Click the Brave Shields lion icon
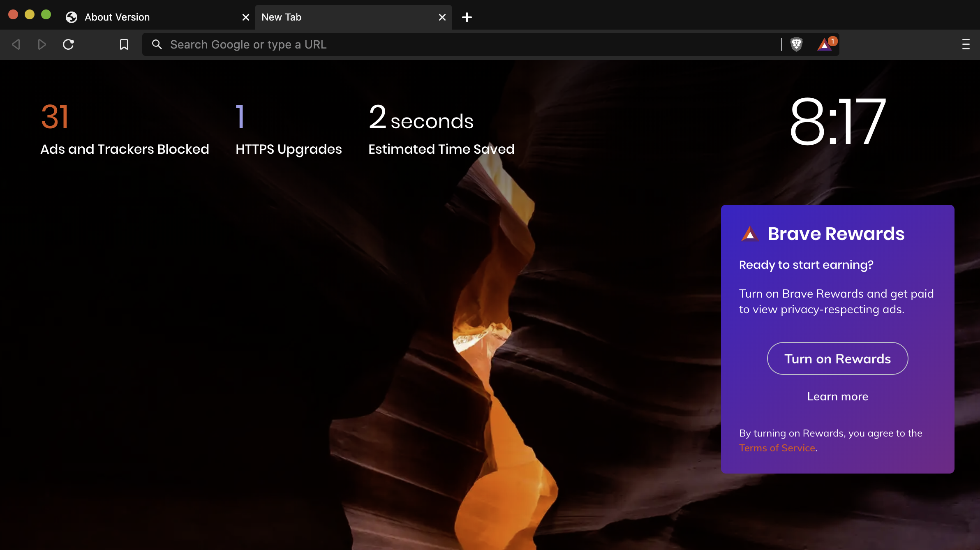980x550 pixels. tap(796, 44)
